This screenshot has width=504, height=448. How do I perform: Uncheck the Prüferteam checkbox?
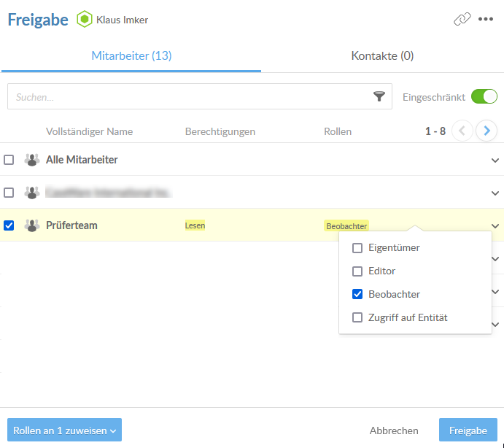(x=9, y=225)
